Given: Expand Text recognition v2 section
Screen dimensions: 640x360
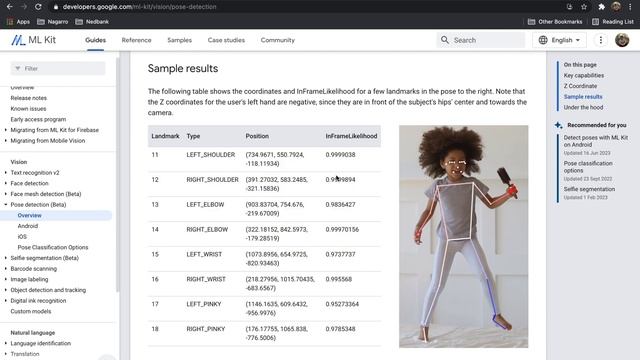Looking at the screenshot, I should click(x=6, y=173).
